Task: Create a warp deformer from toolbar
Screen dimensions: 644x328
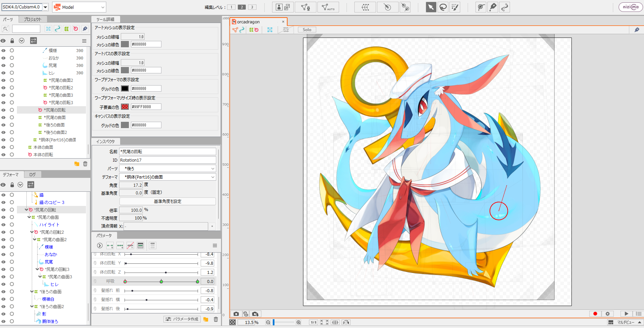Action: 365,7
